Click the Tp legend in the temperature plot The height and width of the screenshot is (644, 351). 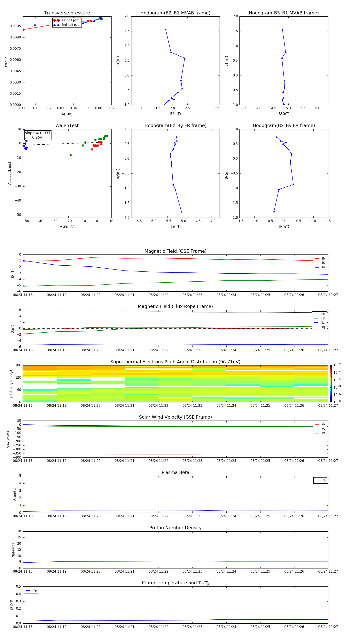tap(31, 591)
